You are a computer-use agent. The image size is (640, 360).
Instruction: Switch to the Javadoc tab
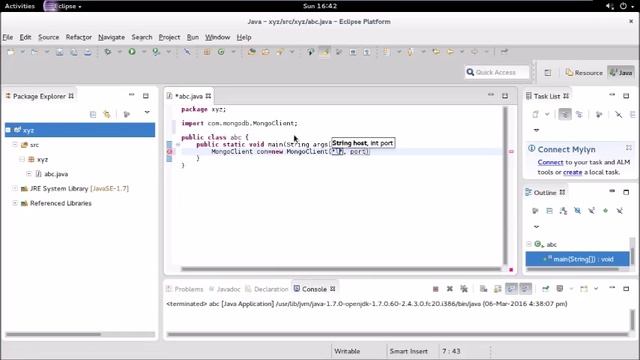[x=225, y=289]
